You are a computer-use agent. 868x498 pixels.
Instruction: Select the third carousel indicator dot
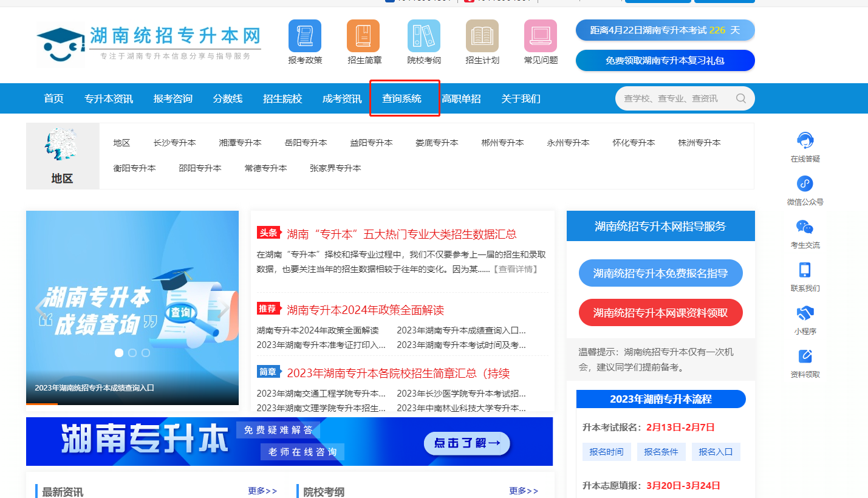(146, 353)
